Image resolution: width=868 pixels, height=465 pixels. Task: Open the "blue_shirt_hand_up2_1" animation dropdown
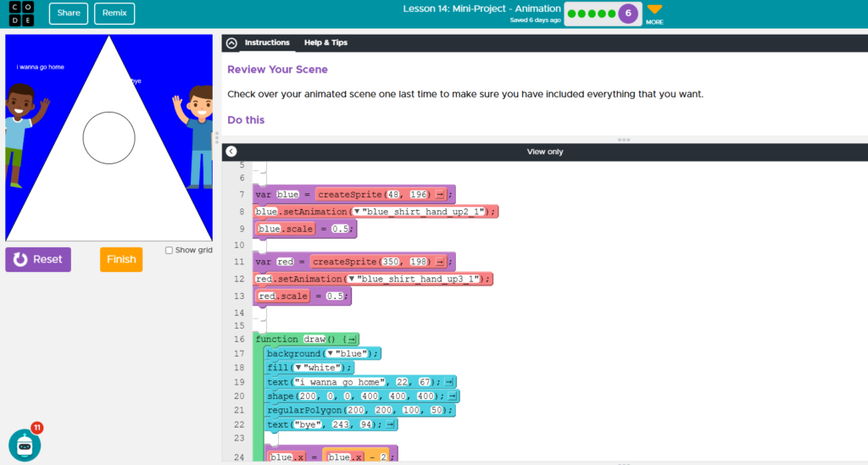(357, 212)
